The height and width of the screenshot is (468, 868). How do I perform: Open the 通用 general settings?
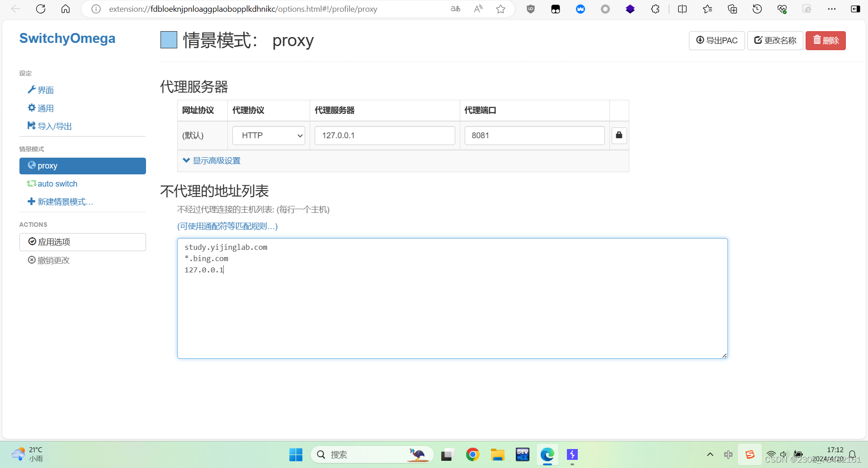tap(41, 108)
